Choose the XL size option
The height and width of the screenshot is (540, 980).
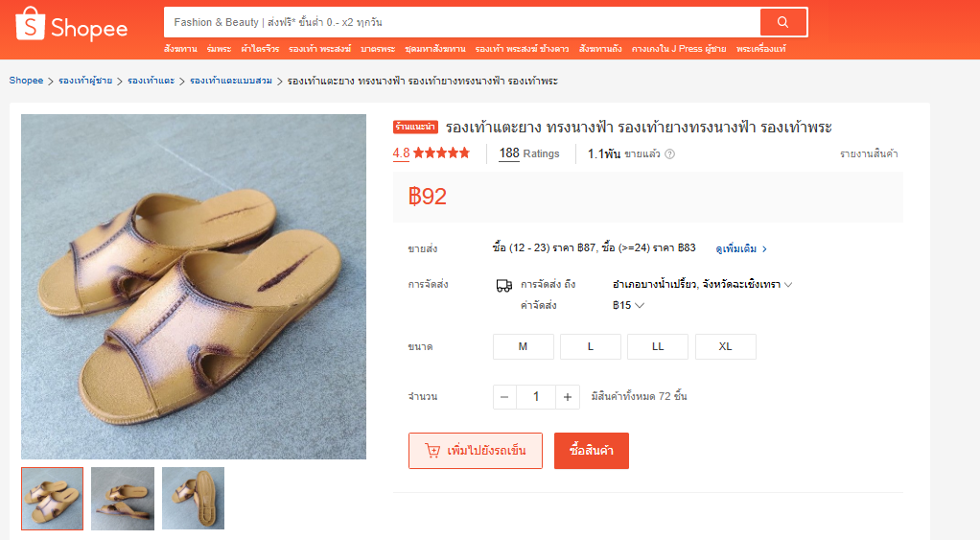point(725,347)
